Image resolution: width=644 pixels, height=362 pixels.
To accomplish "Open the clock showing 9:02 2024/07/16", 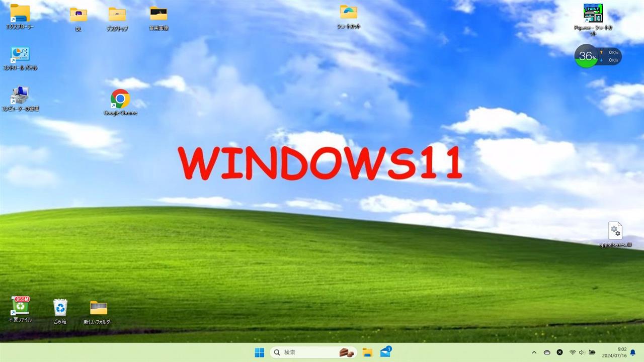I will [x=614, y=352].
